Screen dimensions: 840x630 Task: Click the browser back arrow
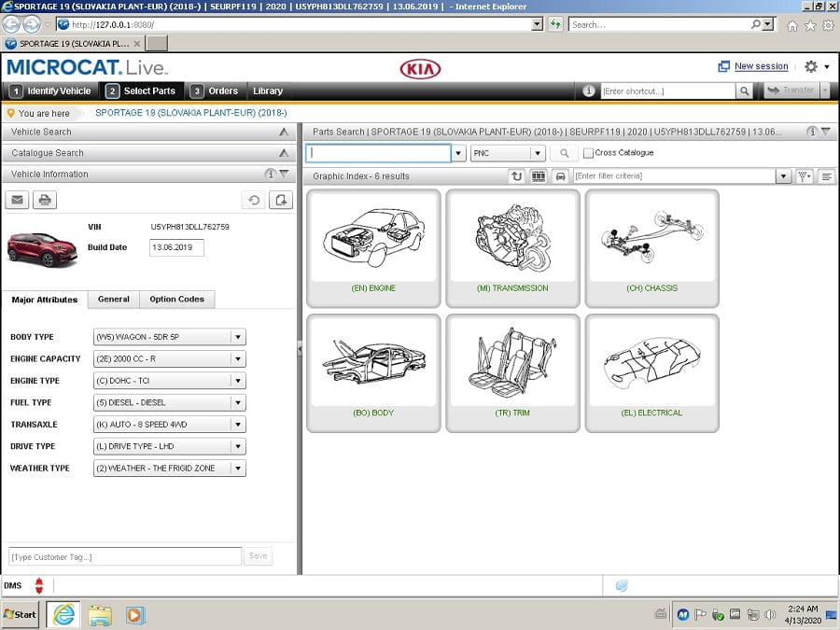[11, 24]
